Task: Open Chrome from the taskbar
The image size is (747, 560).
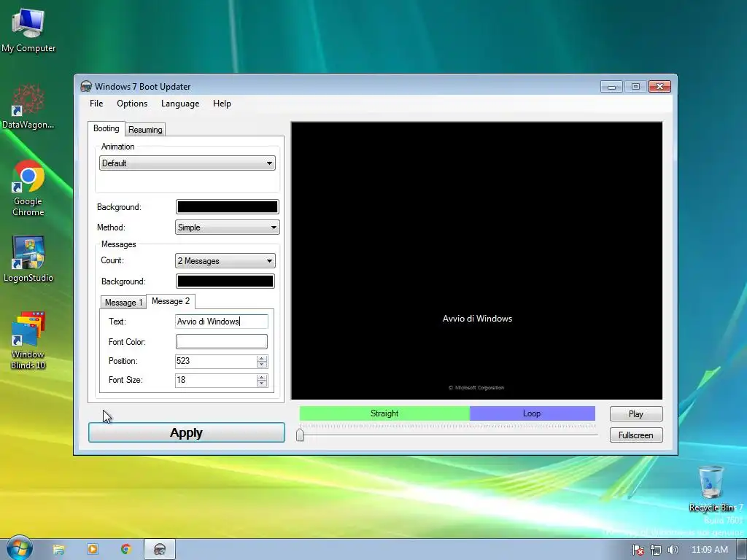Action: point(125,549)
